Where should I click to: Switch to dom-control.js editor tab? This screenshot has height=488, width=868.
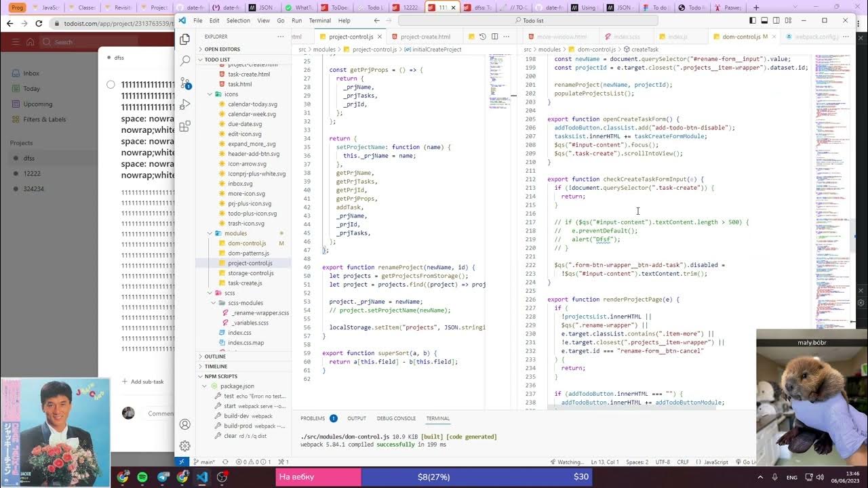coord(741,37)
